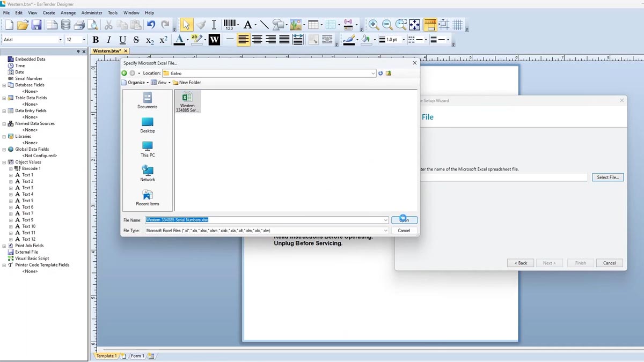Image resolution: width=644 pixels, height=362 pixels.
Task: Click the Zoom In magnifier icon
Action: pos(374,24)
